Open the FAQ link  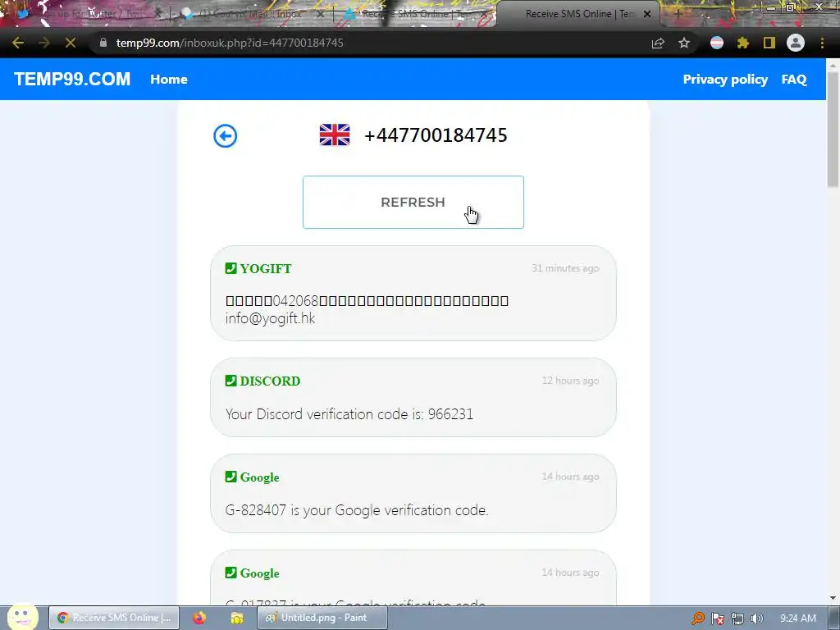pos(794,80)
